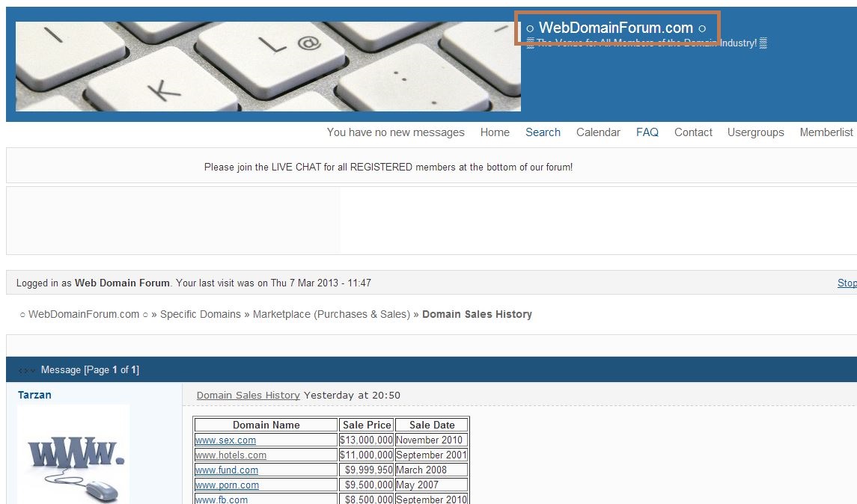Click the September 2001 sale date cell
Viewport: 857px width, 504px height.
431,455
